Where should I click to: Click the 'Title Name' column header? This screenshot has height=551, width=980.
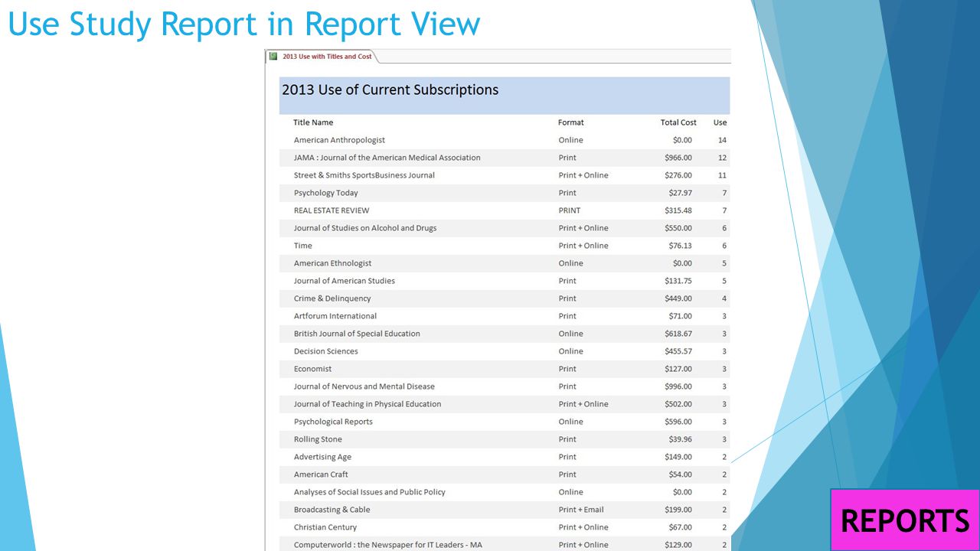313,122
